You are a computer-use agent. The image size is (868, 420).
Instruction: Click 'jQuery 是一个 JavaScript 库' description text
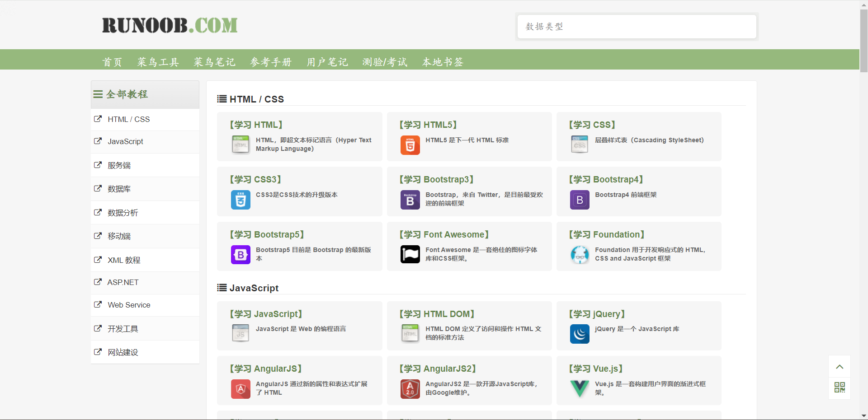tap(637, 329)
